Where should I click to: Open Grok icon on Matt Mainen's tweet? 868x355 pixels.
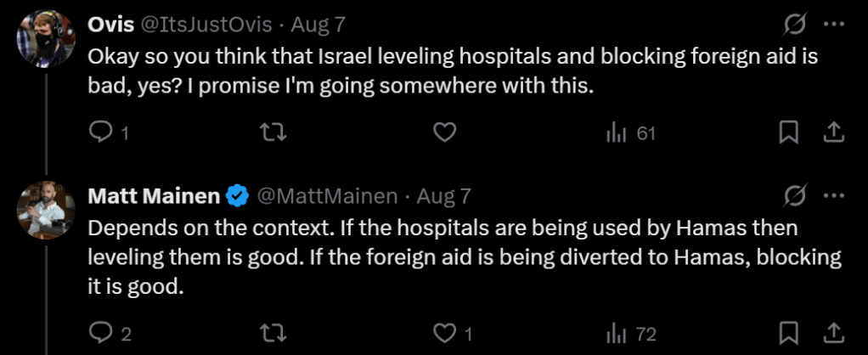[x=794, y=197]
